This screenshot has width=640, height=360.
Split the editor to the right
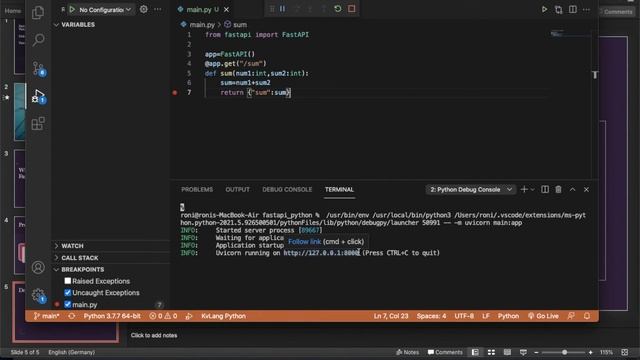pyautogui.click(x=573, y=9)
